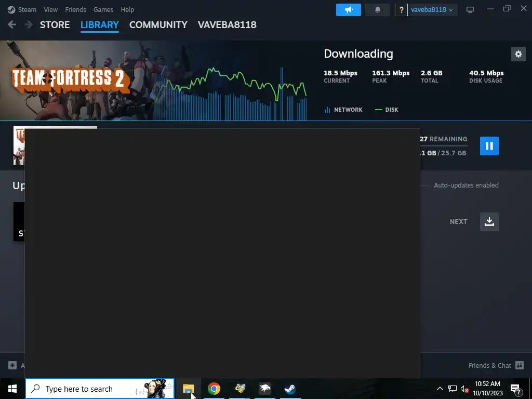Open the Help menu

click(127, 9)
